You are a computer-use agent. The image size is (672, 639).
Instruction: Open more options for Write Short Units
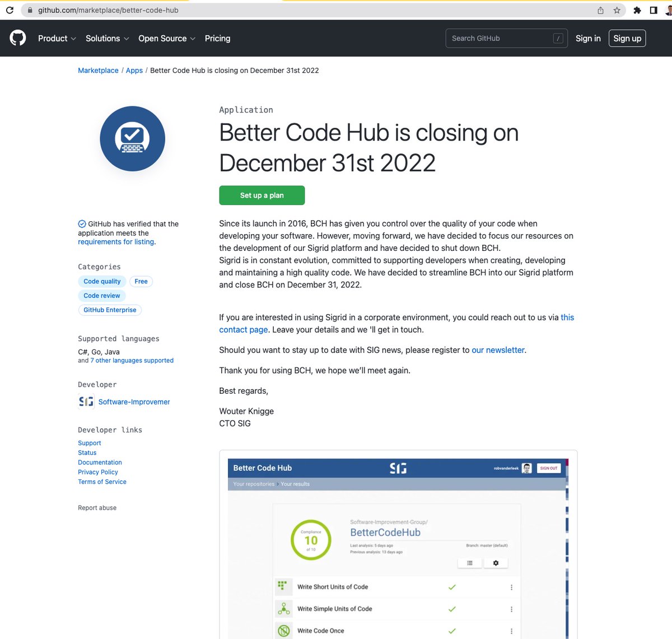pyautogui.click(x=511, y=587)
